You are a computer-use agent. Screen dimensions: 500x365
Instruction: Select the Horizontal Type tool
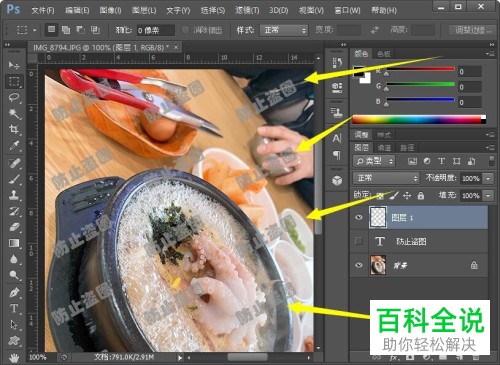[x=14, y=308]
